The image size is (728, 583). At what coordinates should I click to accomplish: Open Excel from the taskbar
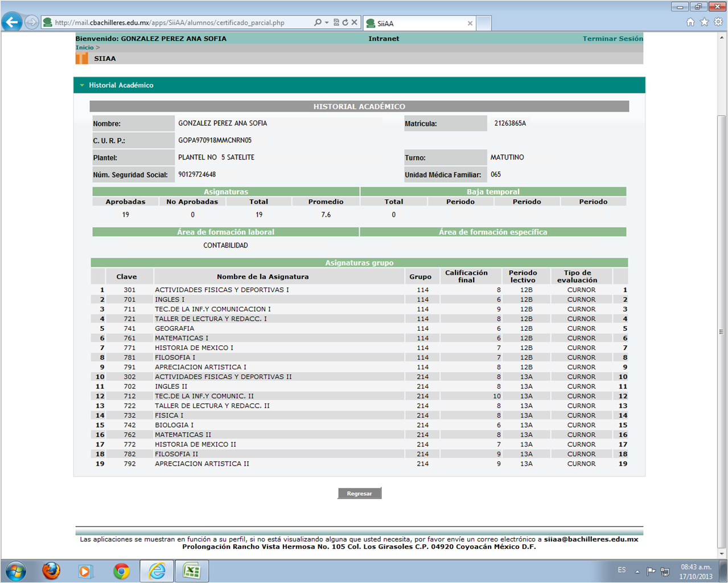pos(191,571)
